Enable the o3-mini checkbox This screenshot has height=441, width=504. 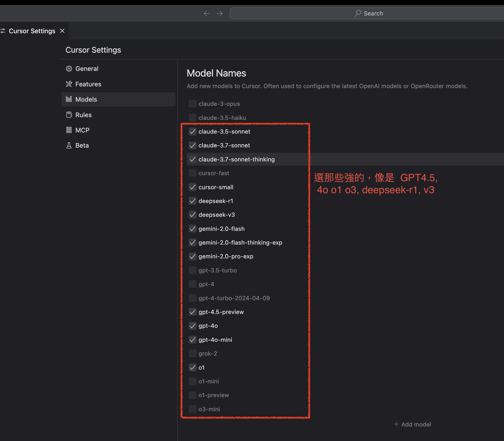click(193, 409)
